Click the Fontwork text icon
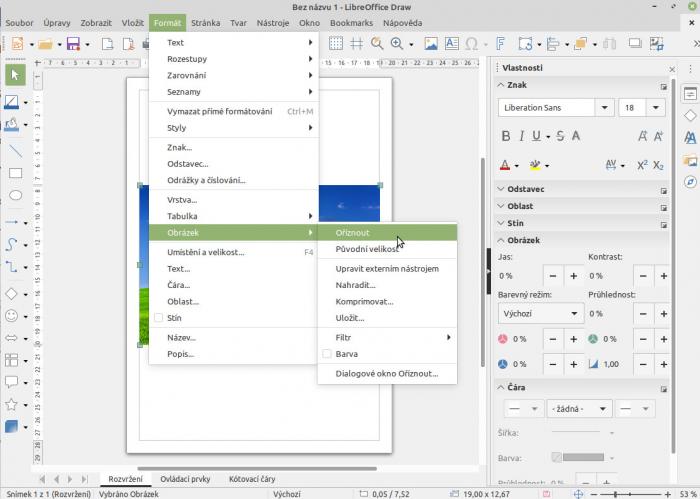The height and width of the screenshot is (499, 700). [x=500, y=43]
